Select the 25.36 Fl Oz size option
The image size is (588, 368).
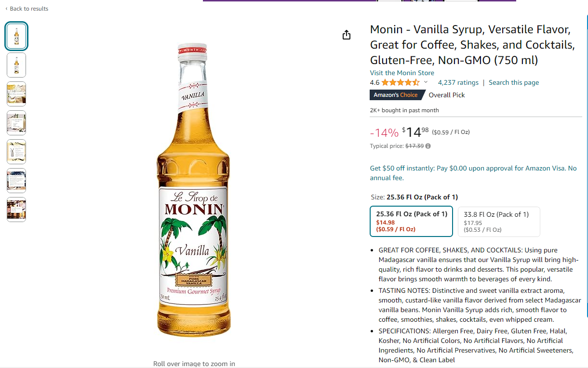point(411,222)
